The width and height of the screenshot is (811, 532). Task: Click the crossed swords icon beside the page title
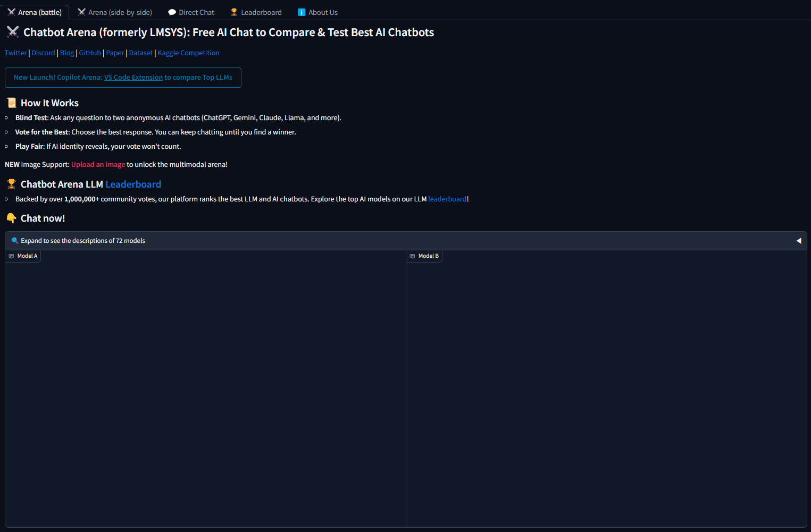click(x=13, y=32)
